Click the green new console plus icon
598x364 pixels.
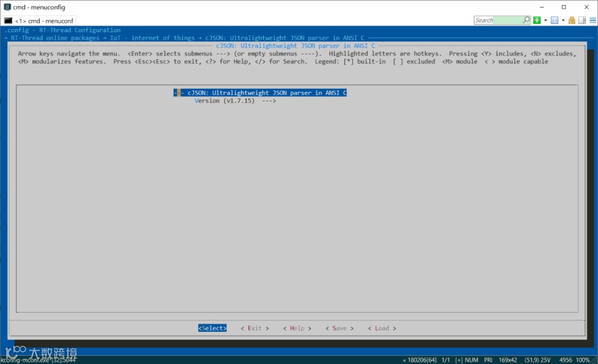[x=537, y=20]
